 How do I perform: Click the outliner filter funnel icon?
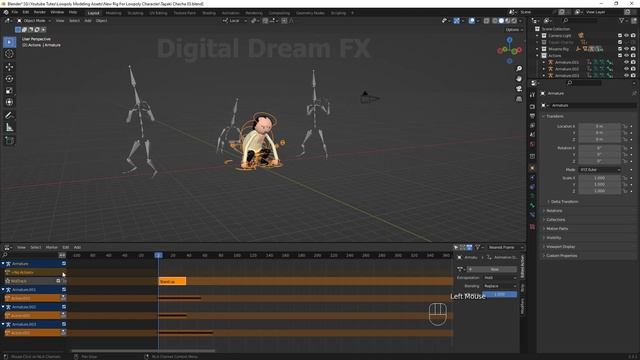[622, 20]
